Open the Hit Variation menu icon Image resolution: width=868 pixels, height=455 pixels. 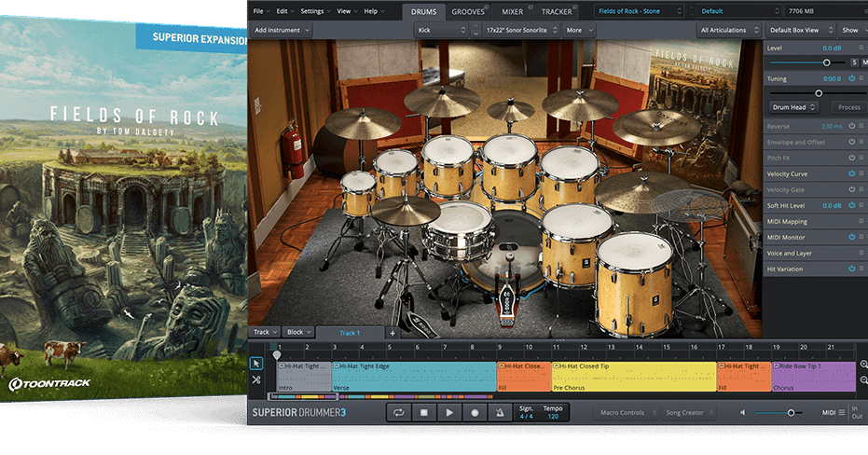pyautogui.click(x=861, y=269)
